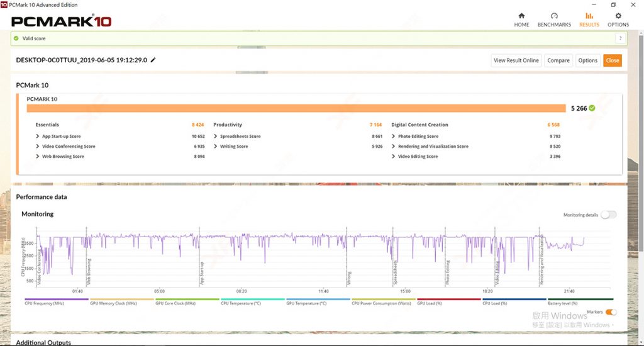Click the help question mark in Valid score bar
Screen dimensions: 644x346
coord(620,38)
